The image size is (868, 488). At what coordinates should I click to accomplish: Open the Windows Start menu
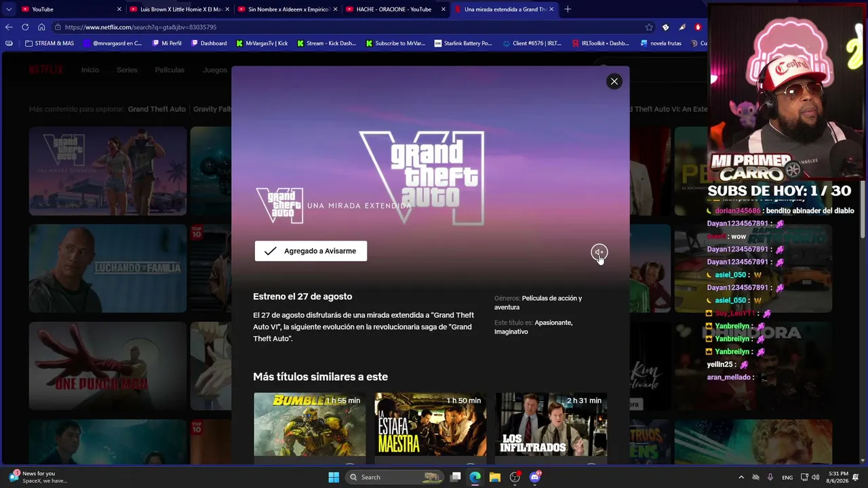click(334, 477)
